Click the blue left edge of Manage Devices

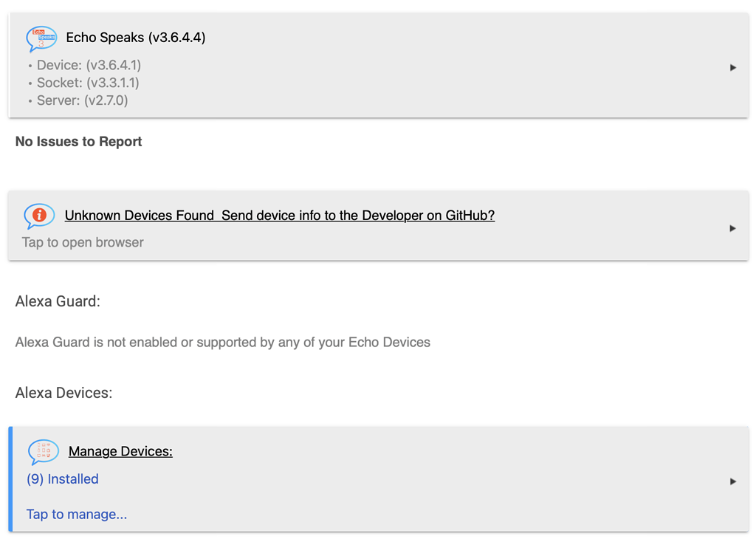11,478
